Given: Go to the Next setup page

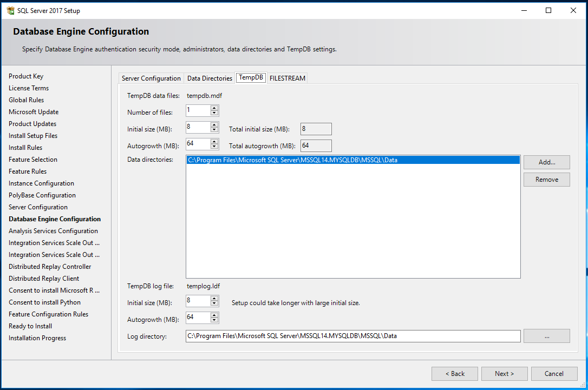Looking at the screenshot, I should pyautogui.click(x=504, y=374).
